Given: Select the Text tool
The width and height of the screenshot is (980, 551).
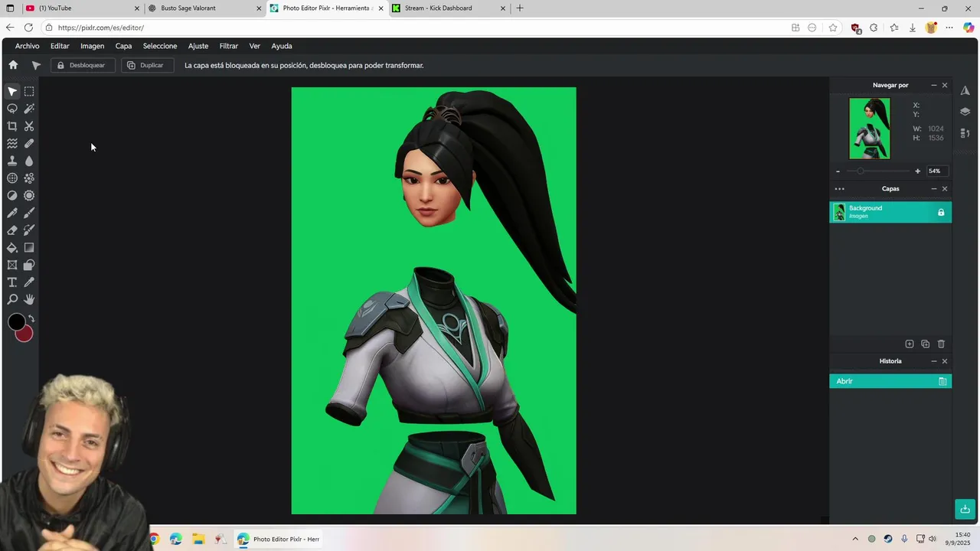Looking at the screenshot, I should click(12, 282).
